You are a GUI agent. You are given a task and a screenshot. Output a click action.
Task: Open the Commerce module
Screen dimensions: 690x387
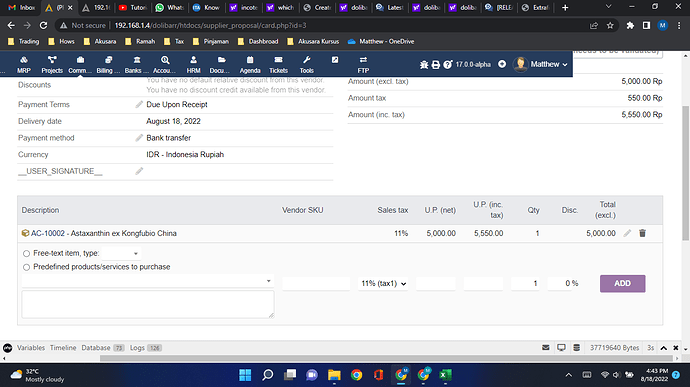pyautogui.click(x=80, y=64)
